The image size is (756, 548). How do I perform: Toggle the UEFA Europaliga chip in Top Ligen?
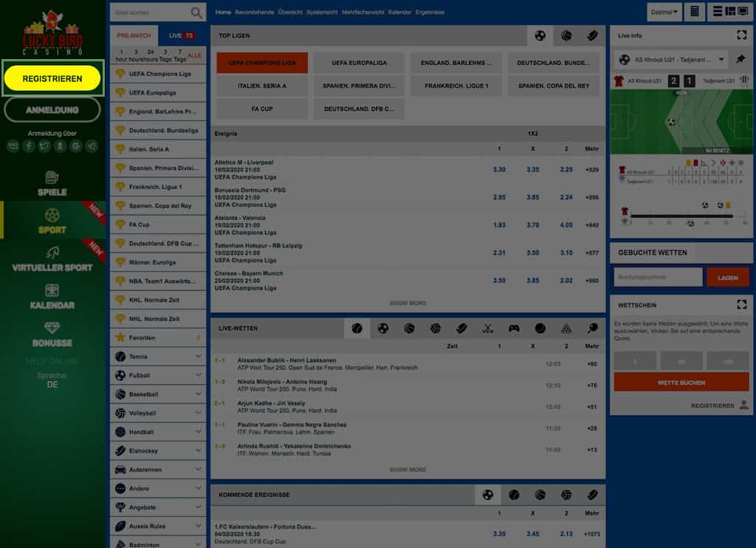pyautogui.click(x=360, y=63)
